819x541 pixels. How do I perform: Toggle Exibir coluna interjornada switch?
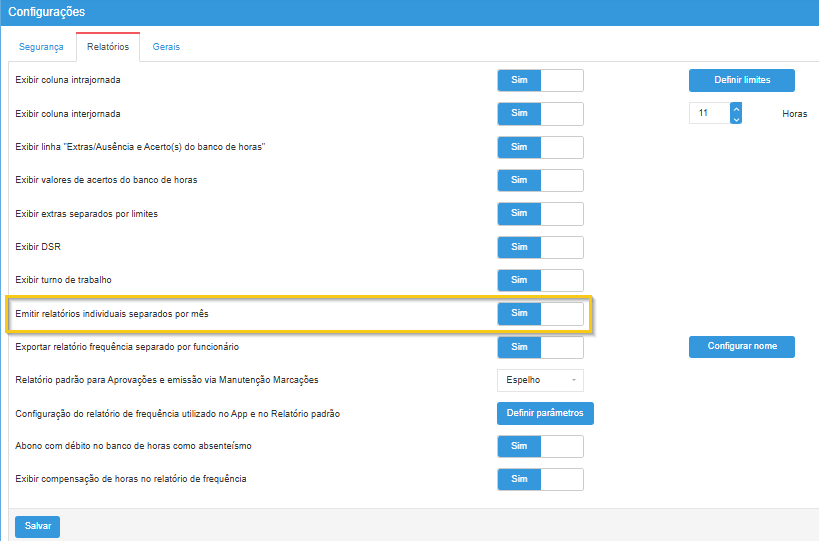(x=540, y=114)
